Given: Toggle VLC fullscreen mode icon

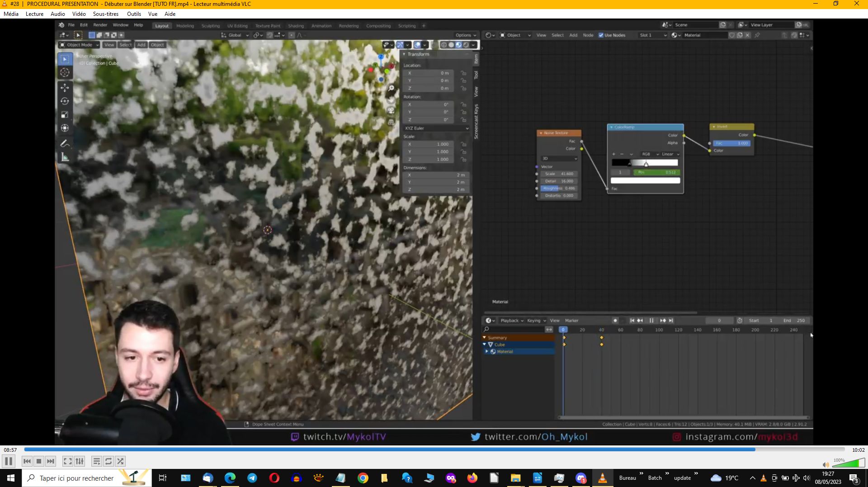Looking at the screenshot, I should click(67, 461).
